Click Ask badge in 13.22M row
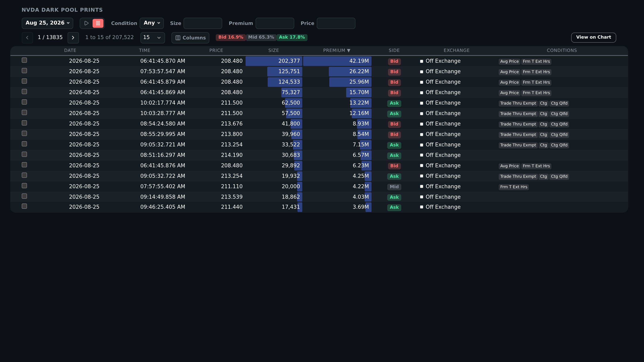644x362 pixels. click(394, 103)
